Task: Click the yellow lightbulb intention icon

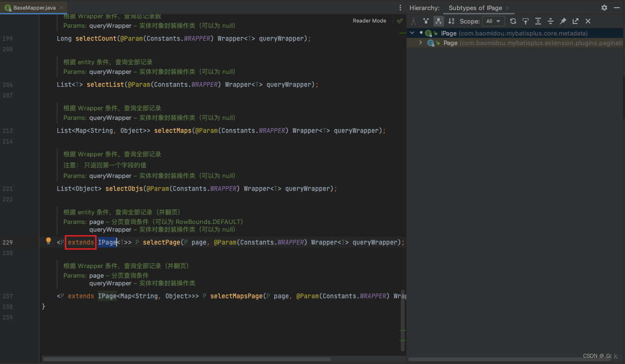Action: 48,241
